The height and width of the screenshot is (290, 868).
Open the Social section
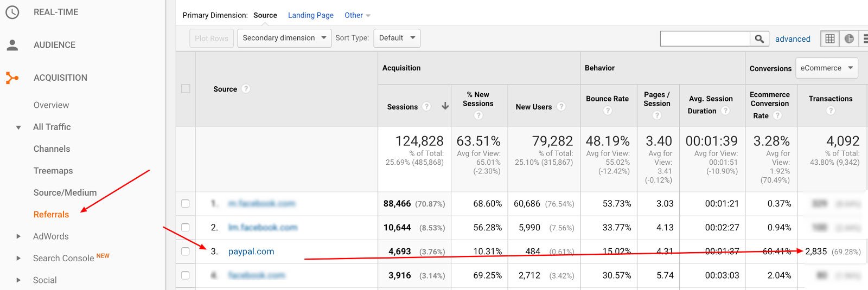click(x=44, y=280)
